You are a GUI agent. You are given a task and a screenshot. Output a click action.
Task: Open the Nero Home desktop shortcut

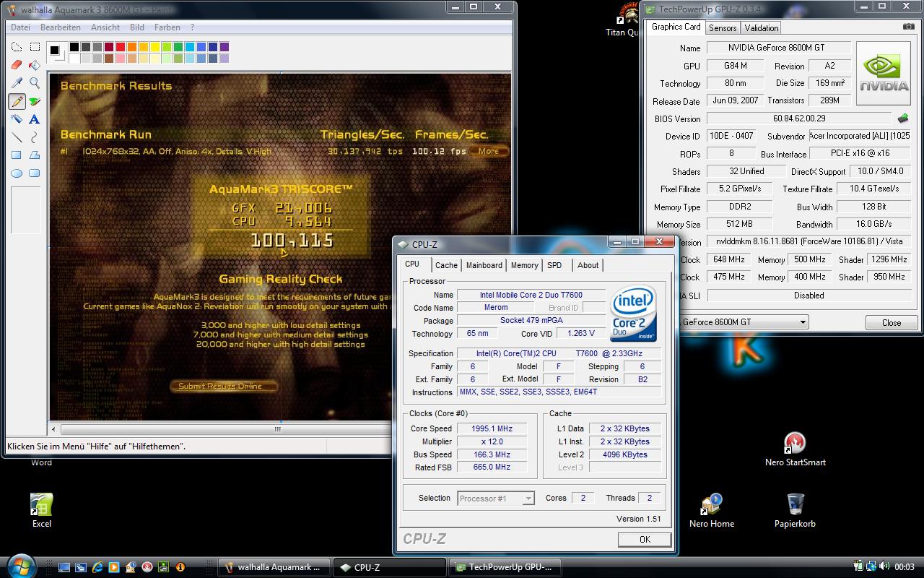pyautogui.click(x=712, y=510)
